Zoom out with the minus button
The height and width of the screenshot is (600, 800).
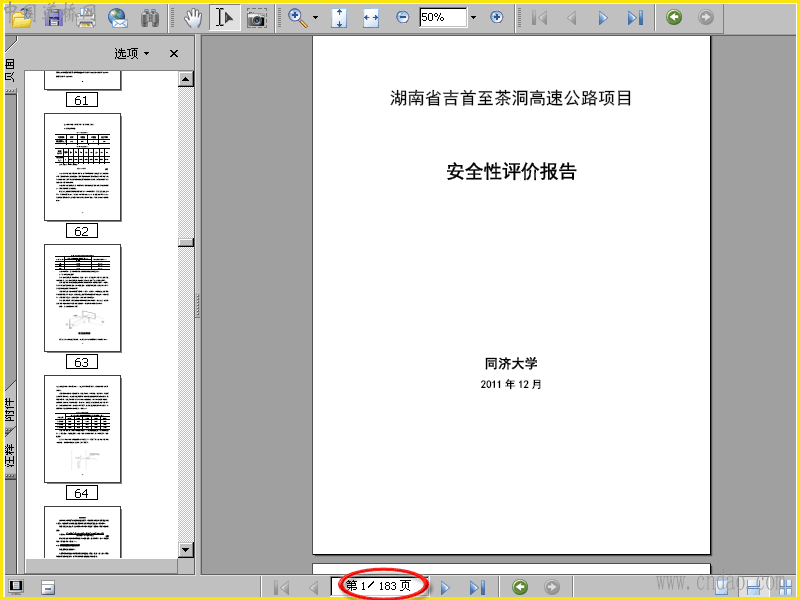[403, 17]
